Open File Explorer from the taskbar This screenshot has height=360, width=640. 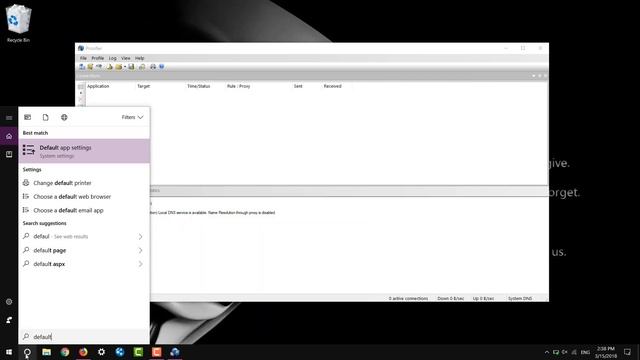tap(47, 352)
